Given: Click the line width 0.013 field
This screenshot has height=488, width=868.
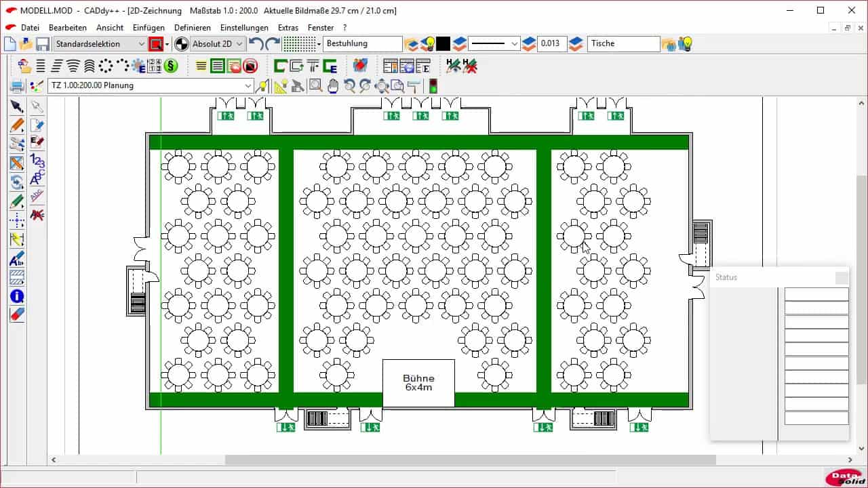Looking at the screenshot, I should (x=551, y=44).
